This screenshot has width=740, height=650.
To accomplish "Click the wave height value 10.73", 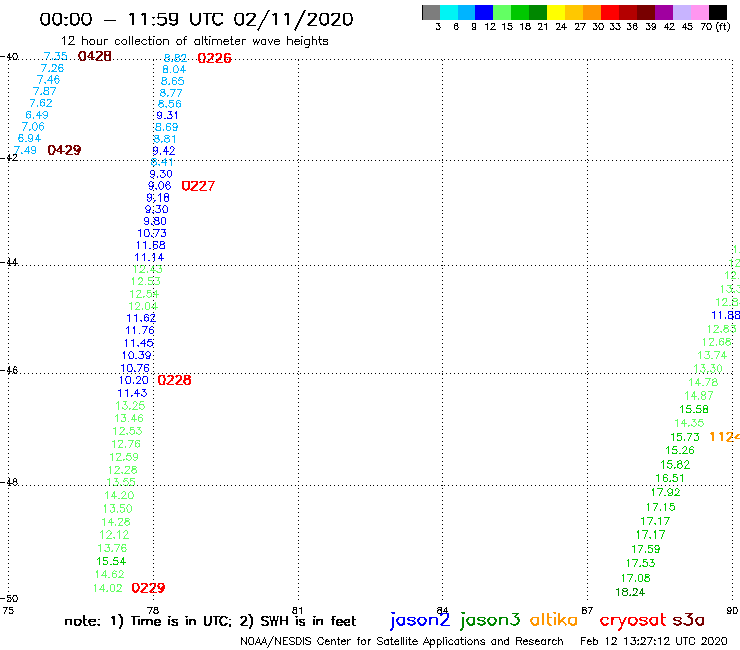I will pos(152,233).
